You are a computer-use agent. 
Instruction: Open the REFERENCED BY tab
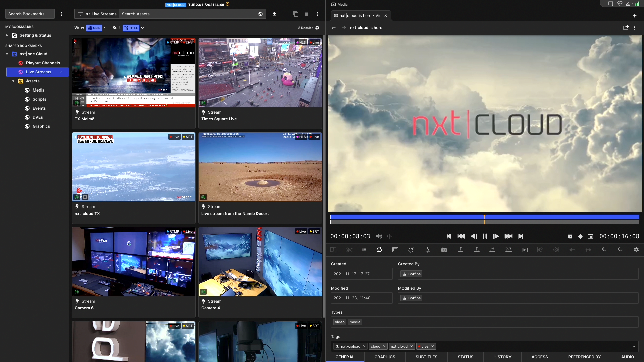pos(584,357)
